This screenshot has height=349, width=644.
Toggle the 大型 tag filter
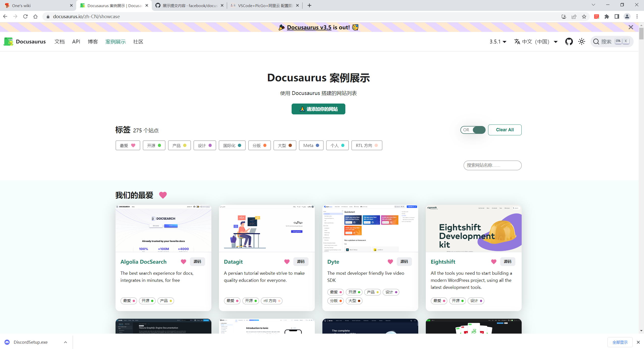coord(285,145)
